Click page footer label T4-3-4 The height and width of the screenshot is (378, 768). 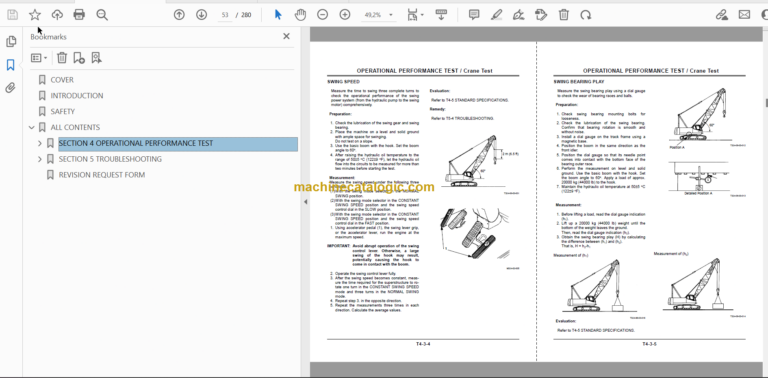pyautogui.click(x=423, y=344)
